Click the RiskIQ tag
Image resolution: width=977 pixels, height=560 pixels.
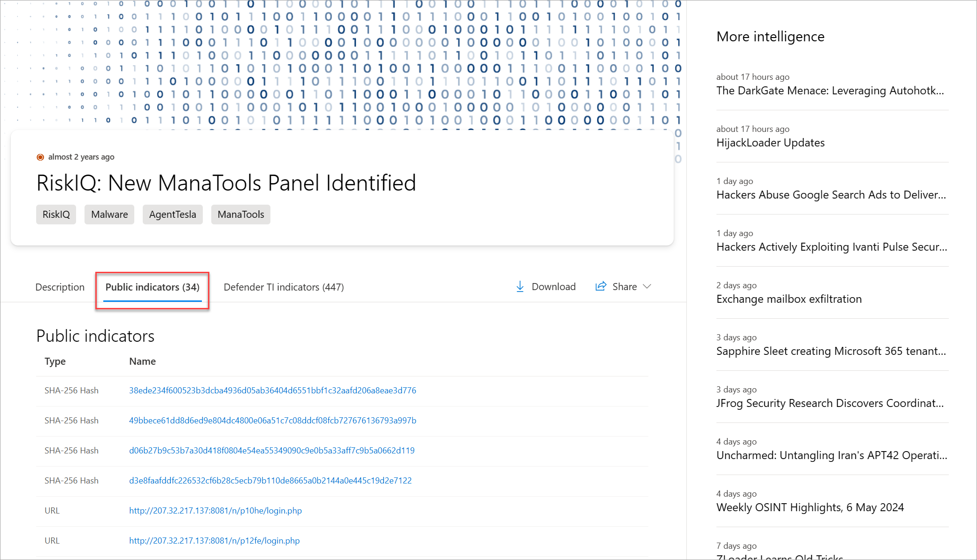[56, 215]
